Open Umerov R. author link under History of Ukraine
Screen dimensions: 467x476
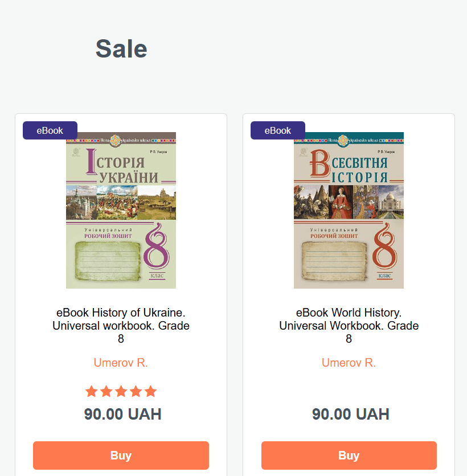coord(121,363)
